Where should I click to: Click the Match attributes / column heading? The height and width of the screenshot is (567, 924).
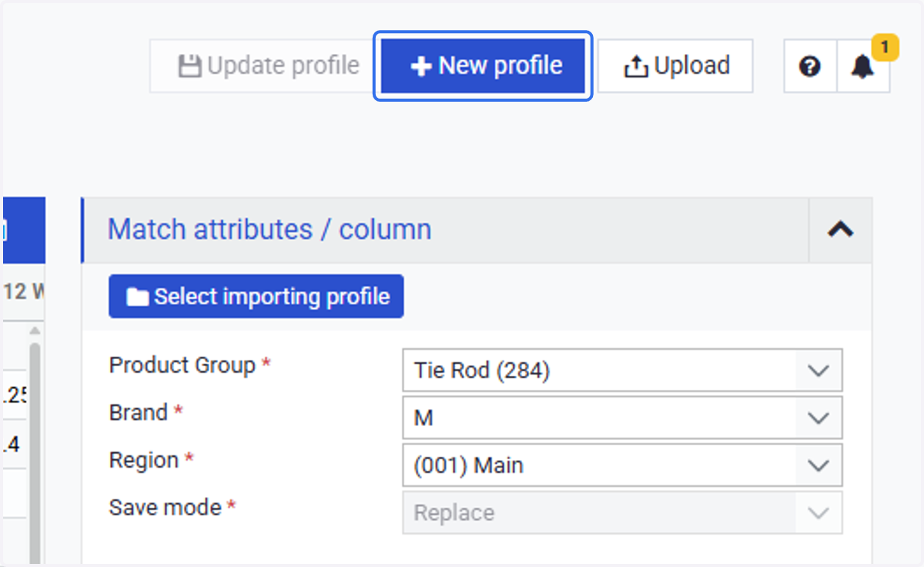coord(269,230)
